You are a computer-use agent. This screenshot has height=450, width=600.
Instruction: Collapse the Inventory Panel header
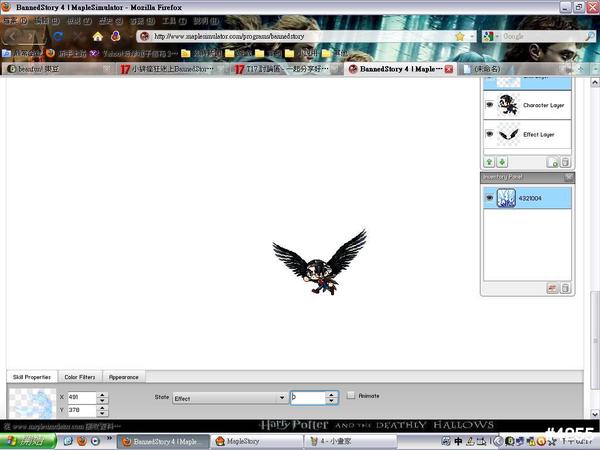(568, 177)
